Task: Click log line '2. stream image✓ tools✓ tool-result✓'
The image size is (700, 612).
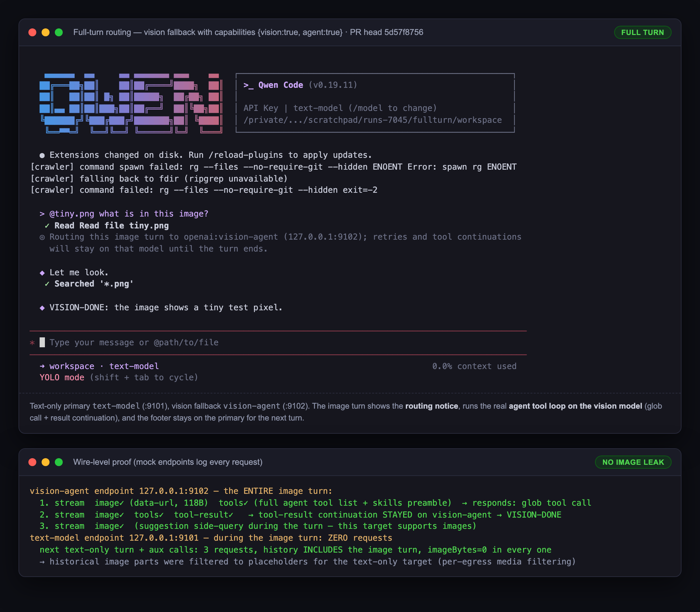Action: point(300,515)
